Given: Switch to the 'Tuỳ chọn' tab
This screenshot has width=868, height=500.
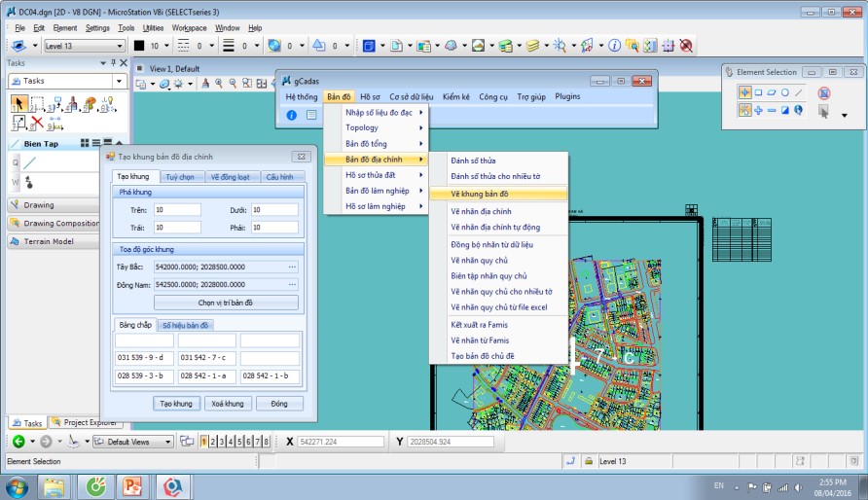Looking at the screenshot, I should [179, 176].
